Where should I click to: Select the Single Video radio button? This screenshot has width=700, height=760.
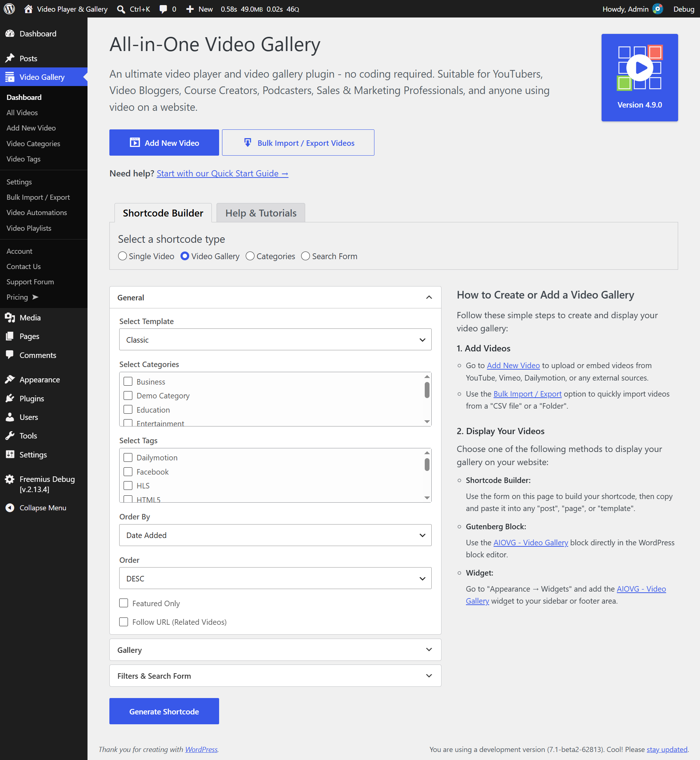coord(122,256)
